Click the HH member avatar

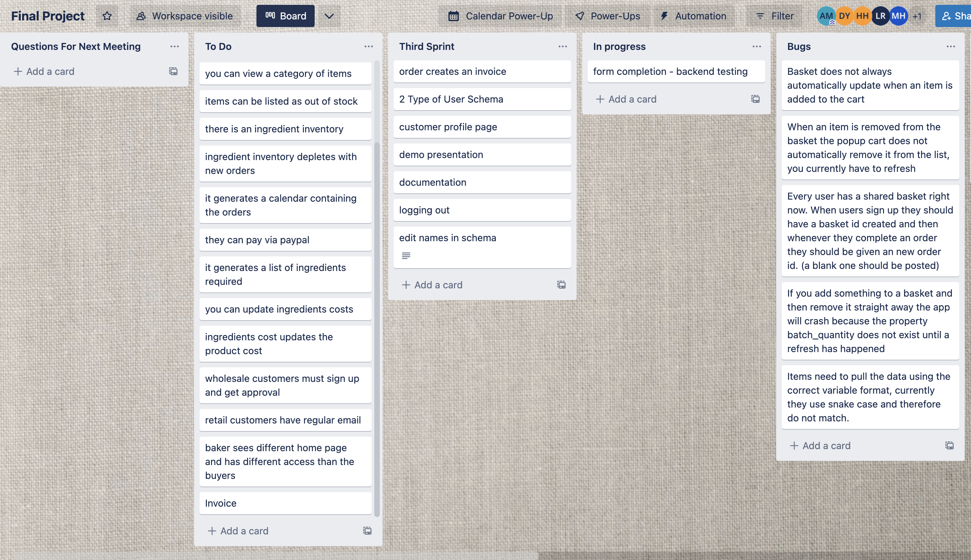(x=863, y=16)
